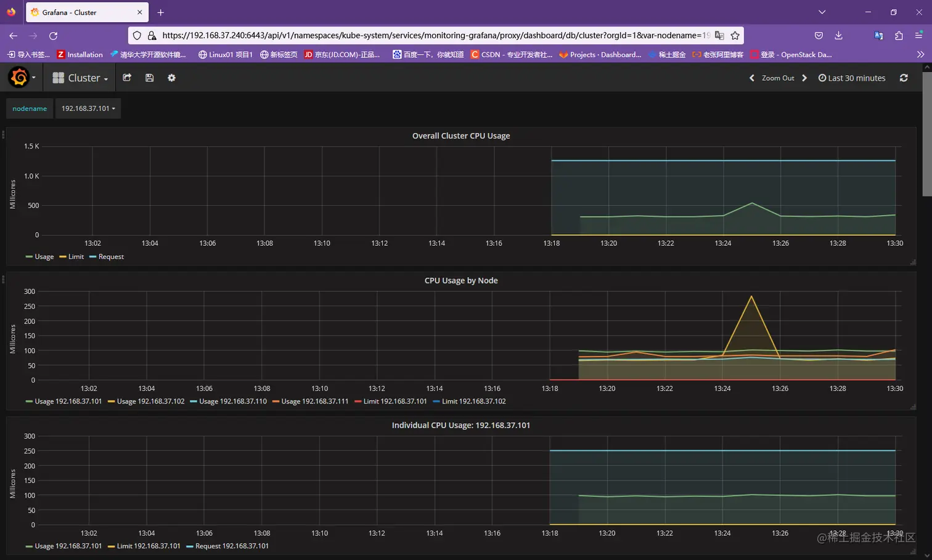Open the Grafana logo main menu
932x560 pixels.
pyautogui.click(x=20, y=78)
